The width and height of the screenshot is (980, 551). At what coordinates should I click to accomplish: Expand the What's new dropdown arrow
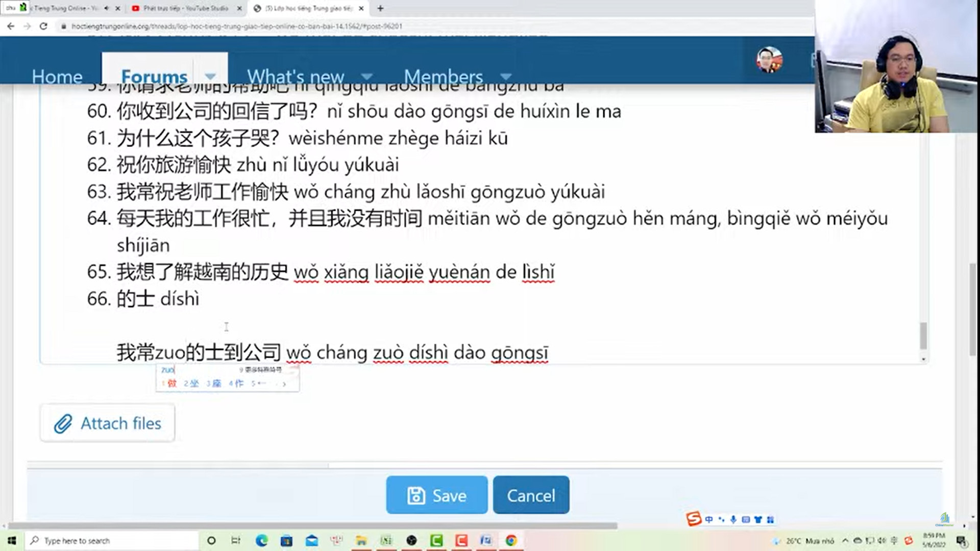(x=366, y=77)
